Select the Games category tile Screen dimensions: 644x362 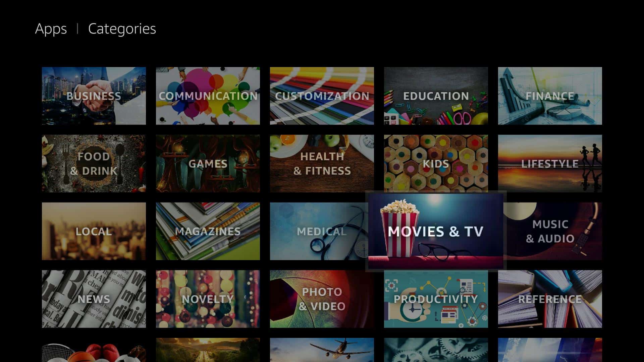click(208, 164)
